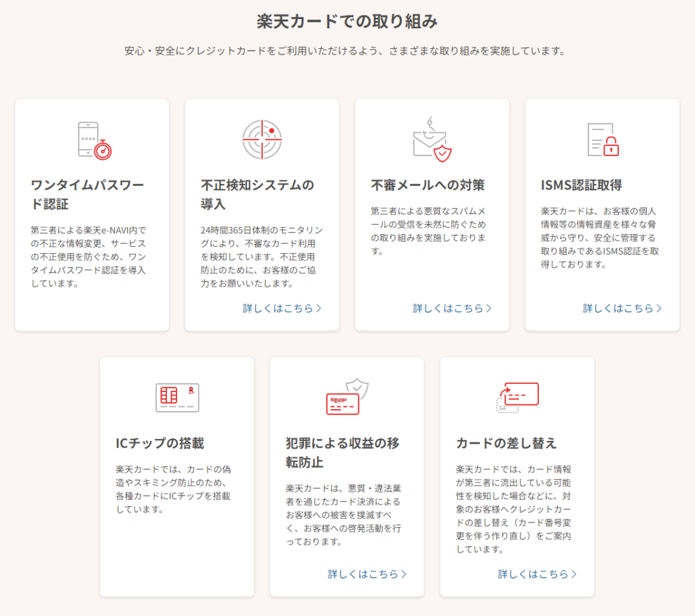Click the subtitle starting with 安心・安全にクレジットカード
This screenshot has height=616, width=695.
345,51
